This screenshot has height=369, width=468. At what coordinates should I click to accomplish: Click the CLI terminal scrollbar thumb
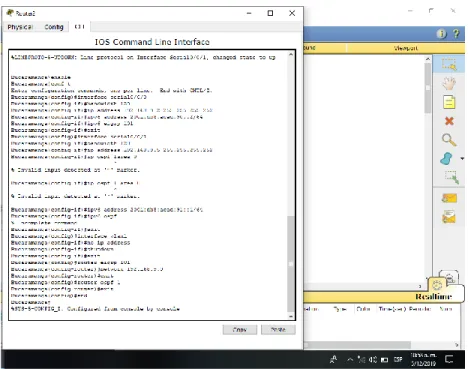[291, 264]
